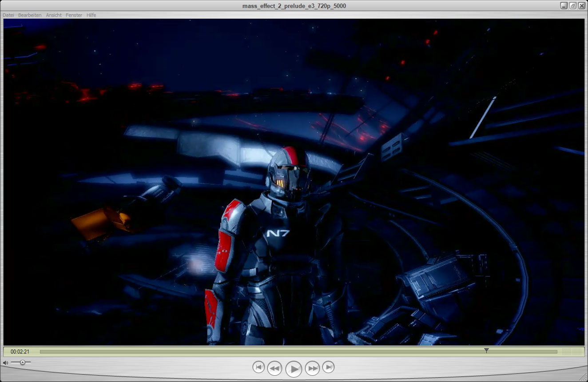Open the Ansicht menu
The image size is (588, 382).
54,15
